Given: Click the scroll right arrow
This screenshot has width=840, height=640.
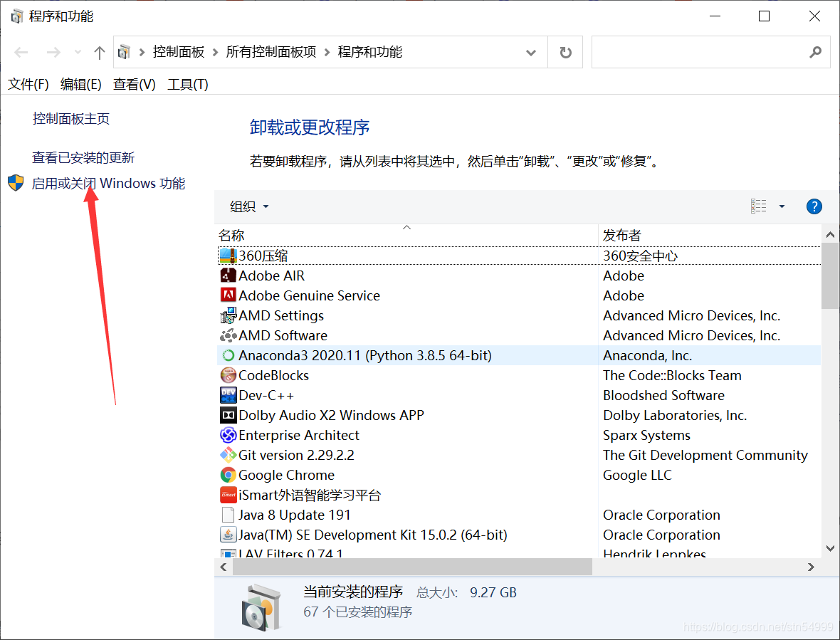Looking at the screenshot, I should pos(811,567).
